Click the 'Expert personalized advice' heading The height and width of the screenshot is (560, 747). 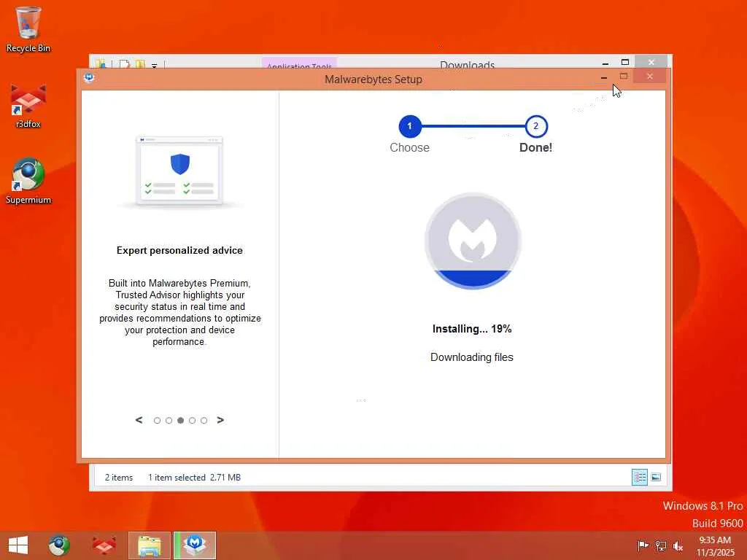(x=179, y=251)
